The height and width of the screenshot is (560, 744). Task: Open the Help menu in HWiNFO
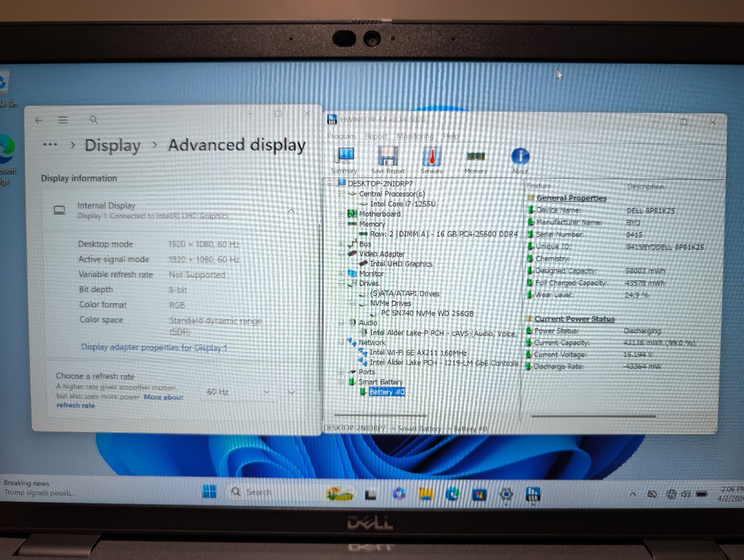(451, 136)
